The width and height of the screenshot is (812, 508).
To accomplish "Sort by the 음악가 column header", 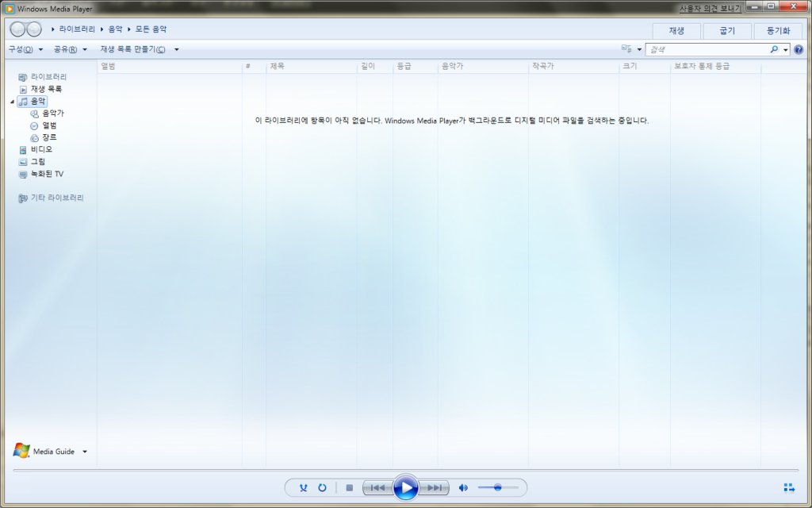I will tap(483, 67).
